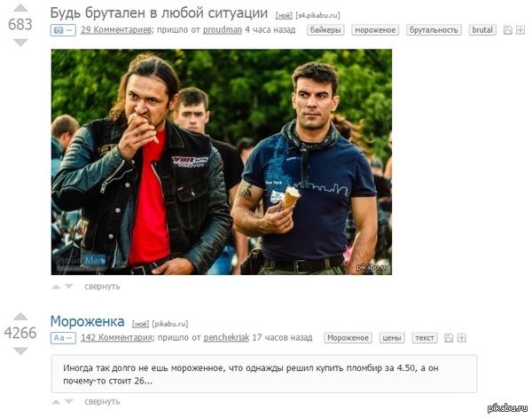Open the 29 Комментариев link
Image resolution: width=532 pixels, height=418 pixels.
coord(115,30)
